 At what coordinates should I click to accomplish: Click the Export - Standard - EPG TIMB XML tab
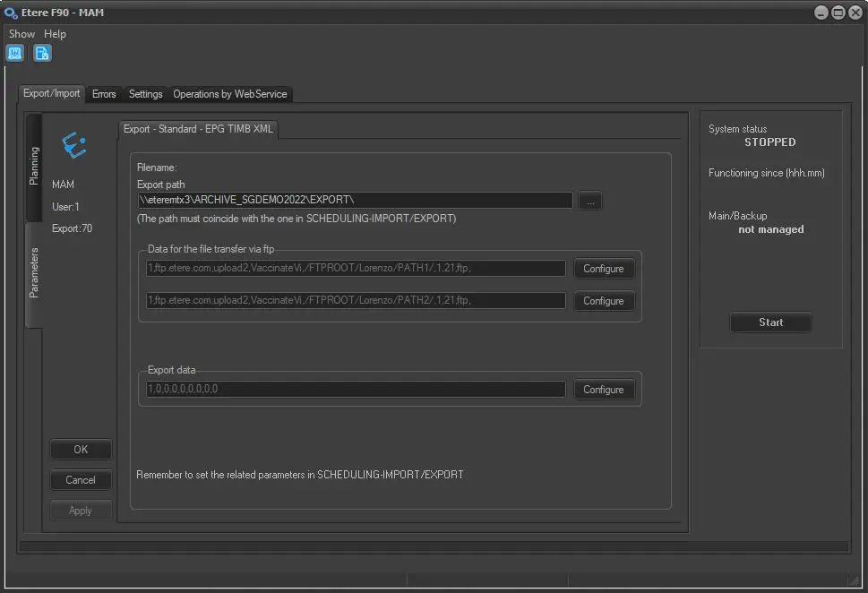pyautogui.click(x=198, y=129)
